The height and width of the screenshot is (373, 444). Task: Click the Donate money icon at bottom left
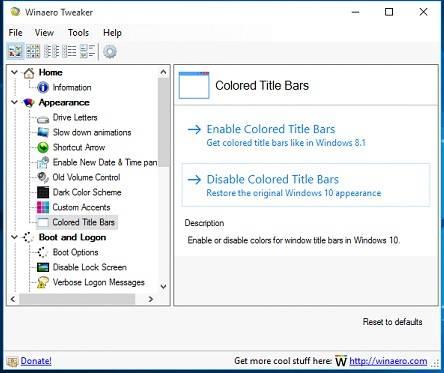click(x=13, y=362)
